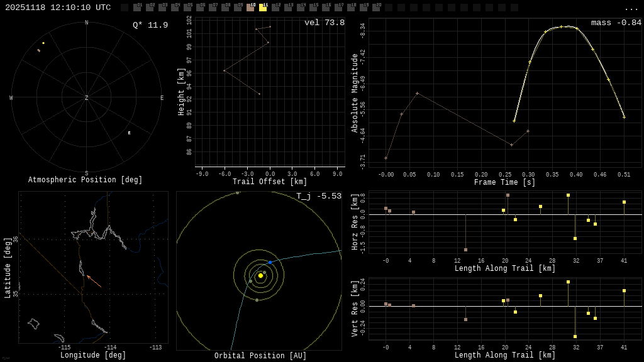Click event box 01 in top strip

click(x=137, y=8)
